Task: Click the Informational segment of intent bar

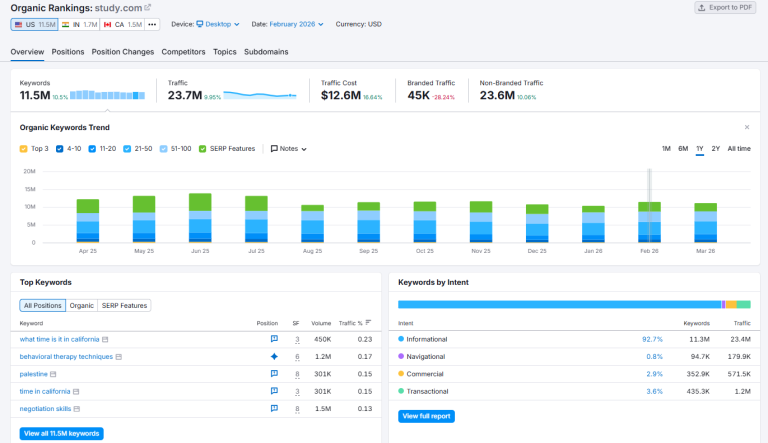Action: (558, 304)
